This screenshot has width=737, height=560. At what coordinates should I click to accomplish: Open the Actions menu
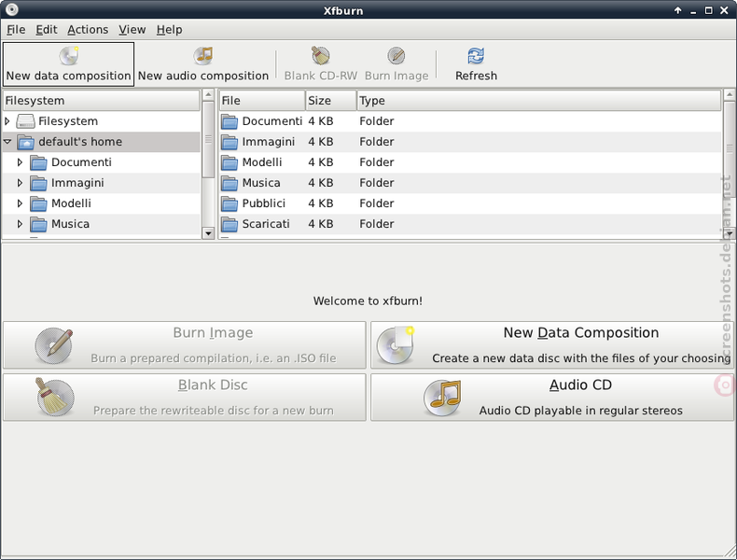pyautogui.click(x=88, y=30)
